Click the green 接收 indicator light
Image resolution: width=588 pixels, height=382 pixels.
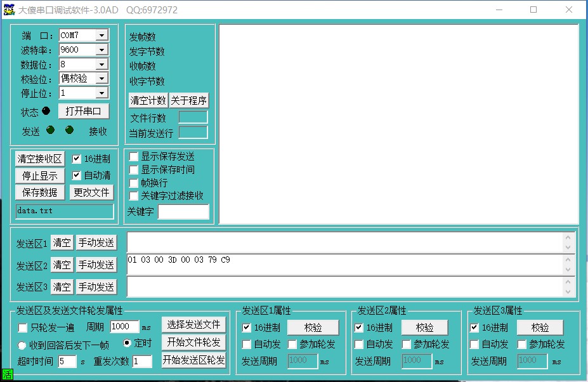click(x=69, y=130)
